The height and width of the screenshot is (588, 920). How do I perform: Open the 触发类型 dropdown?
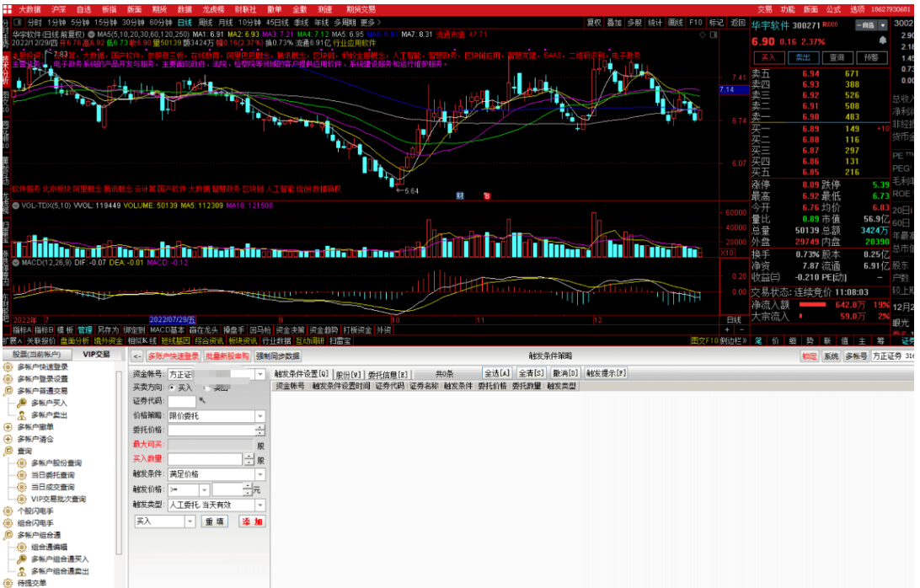[x=260, y=505]
